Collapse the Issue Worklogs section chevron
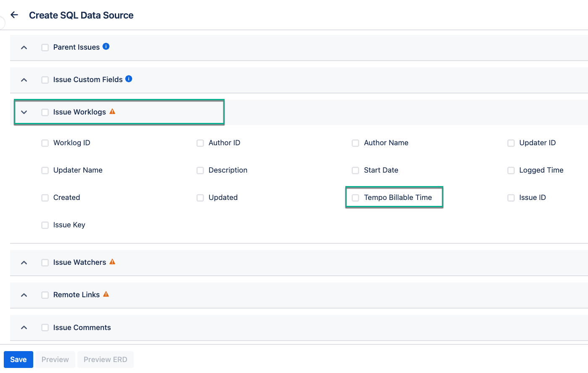Viewport: 588px width, 373px height. [x=24, y=112]
